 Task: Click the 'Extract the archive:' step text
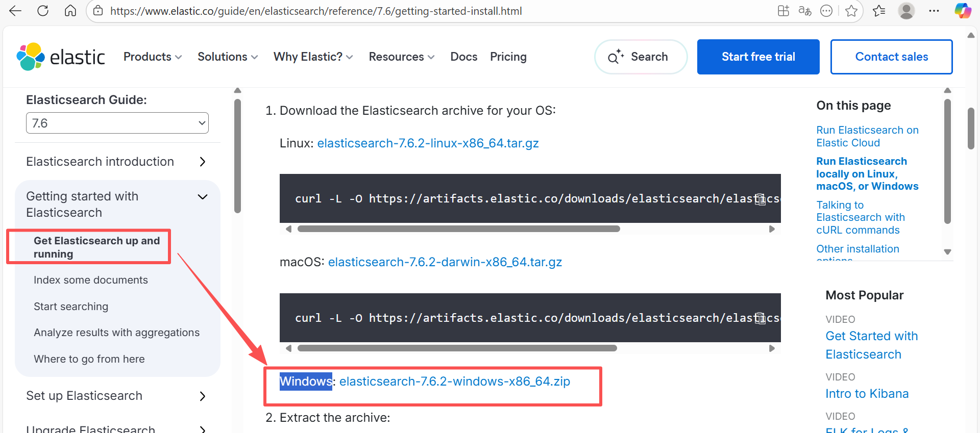coord(335,418)
